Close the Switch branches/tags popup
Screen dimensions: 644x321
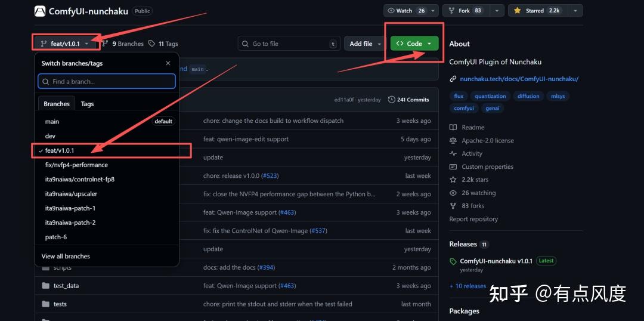tap(168, 63)
